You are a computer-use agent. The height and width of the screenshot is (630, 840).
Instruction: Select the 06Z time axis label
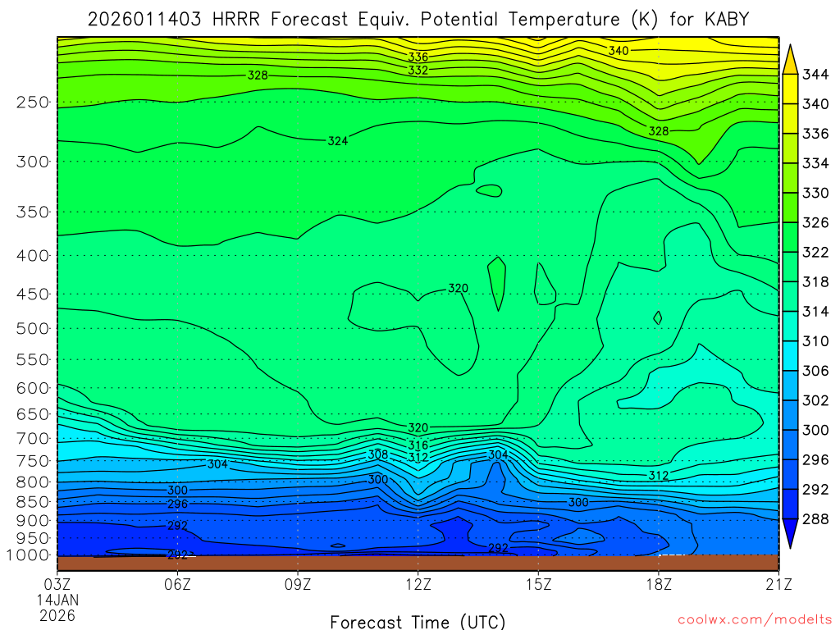[177, 584]
